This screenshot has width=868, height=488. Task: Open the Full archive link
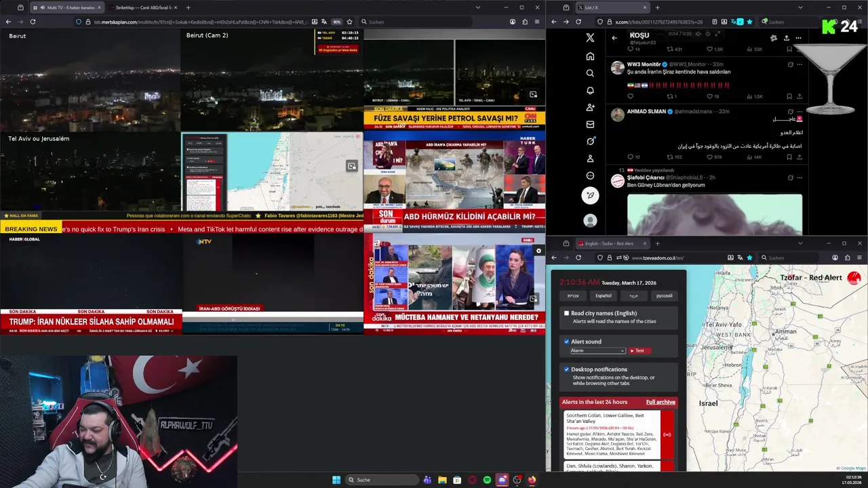point(660,402)
